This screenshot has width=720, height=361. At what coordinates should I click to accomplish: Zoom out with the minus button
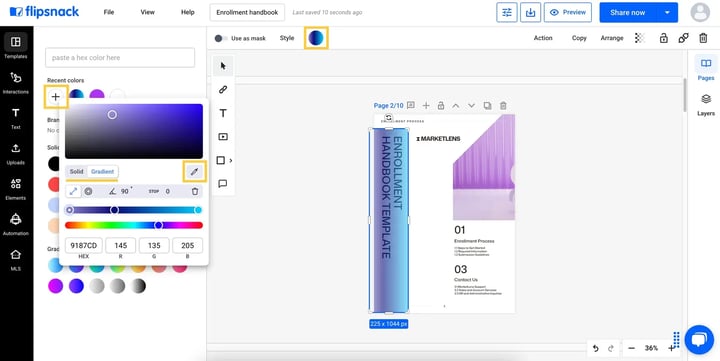coord(631,349)
